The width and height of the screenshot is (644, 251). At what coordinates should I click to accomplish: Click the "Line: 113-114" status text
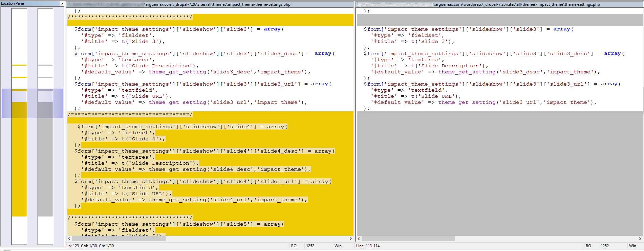pos(367,246)
